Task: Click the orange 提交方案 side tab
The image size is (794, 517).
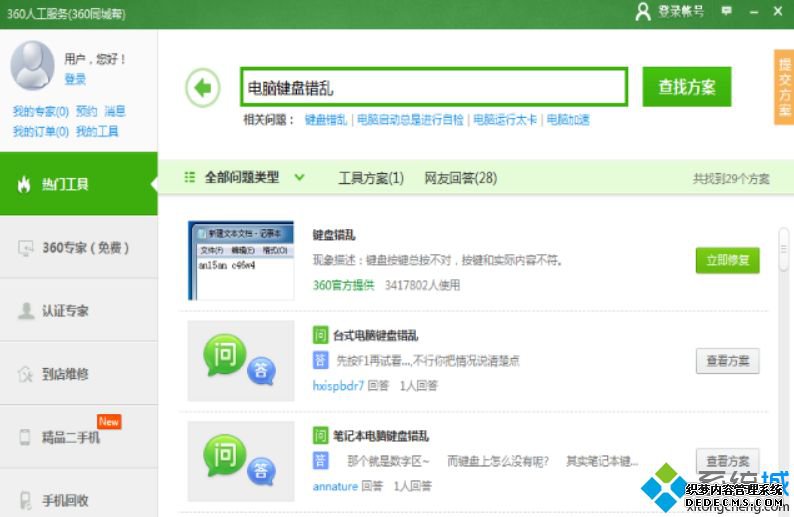Action: pyautogui.click(x=784, y=87)
